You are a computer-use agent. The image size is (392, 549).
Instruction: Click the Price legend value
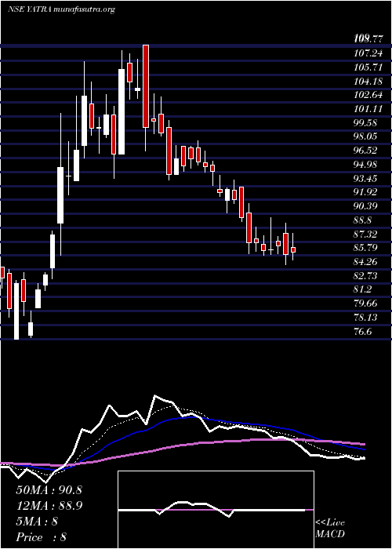point(41,537)
